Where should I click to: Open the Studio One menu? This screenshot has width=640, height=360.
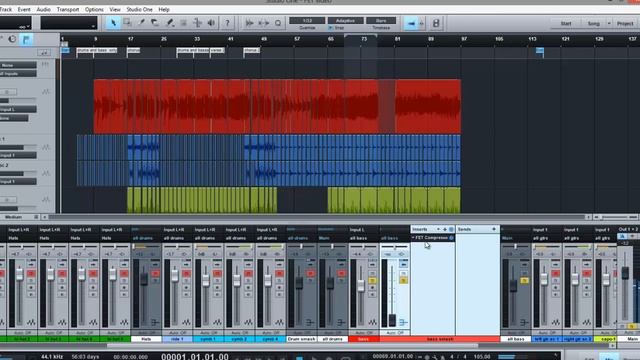139,9
